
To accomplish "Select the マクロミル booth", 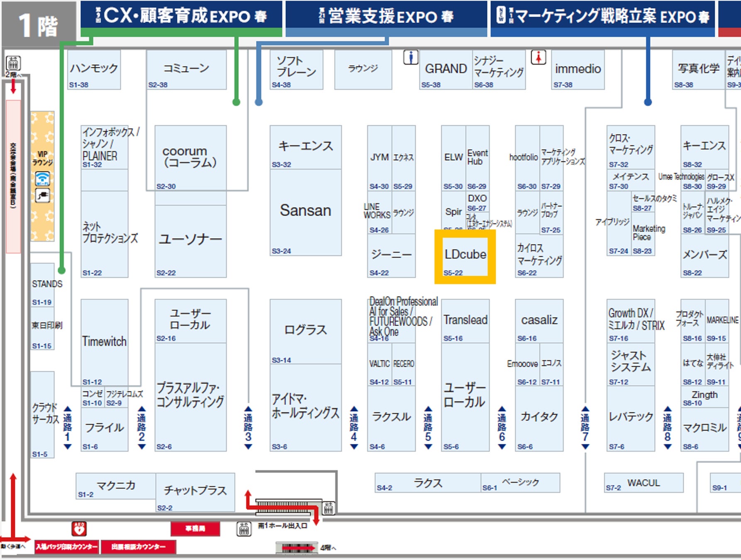I will point(704,429).
